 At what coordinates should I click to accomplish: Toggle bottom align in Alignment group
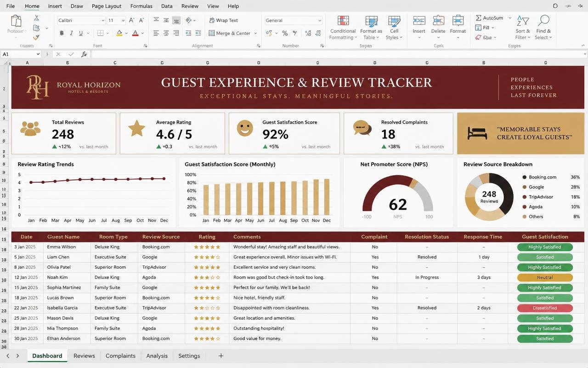[x=176, y=20]
